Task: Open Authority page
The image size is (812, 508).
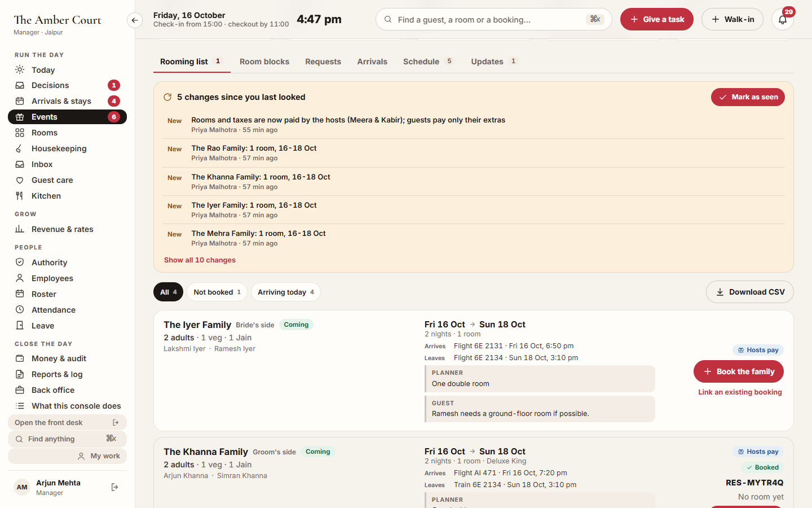Action: [67, 262]
